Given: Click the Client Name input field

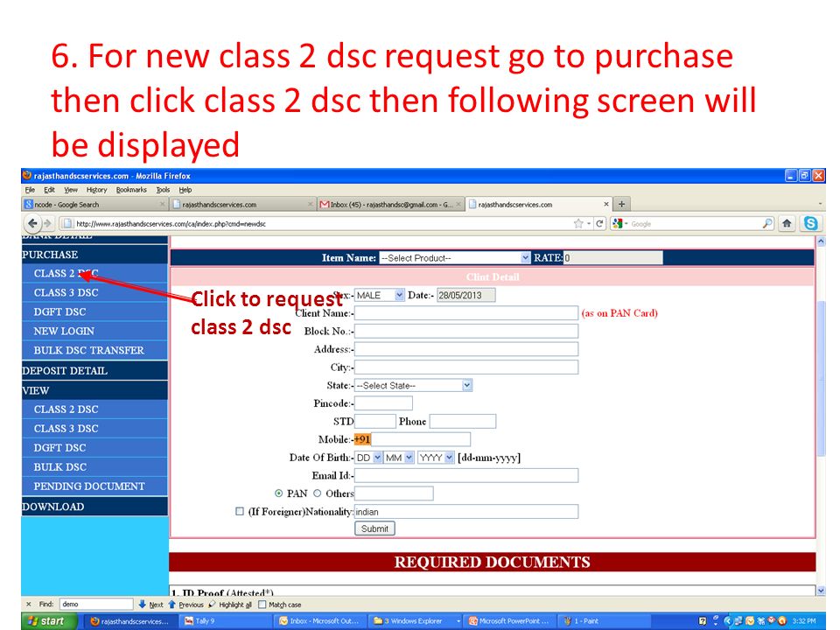Looking at the screenshot, I should click(x=466, y=313).
